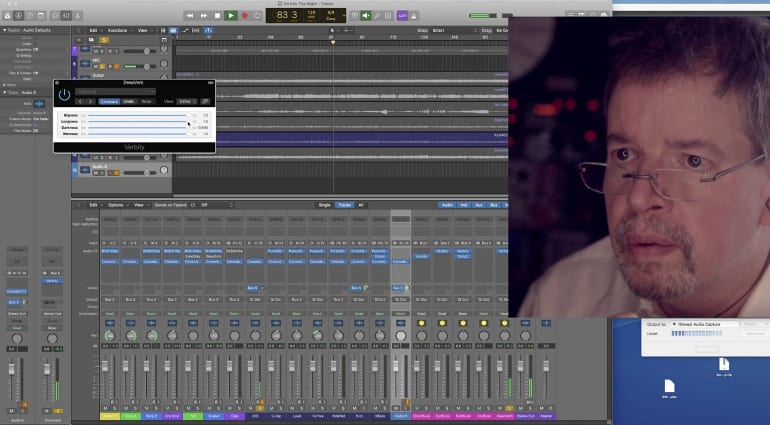Click the red Record button
The width and height of the screenshot is (770, 425).
[x=245, y=16]
